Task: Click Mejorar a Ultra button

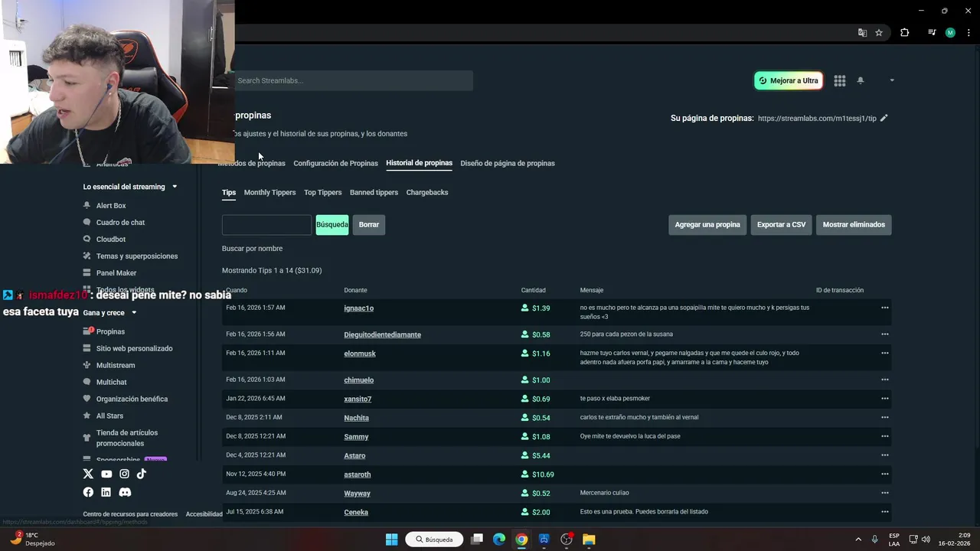Action: [789, 80]
